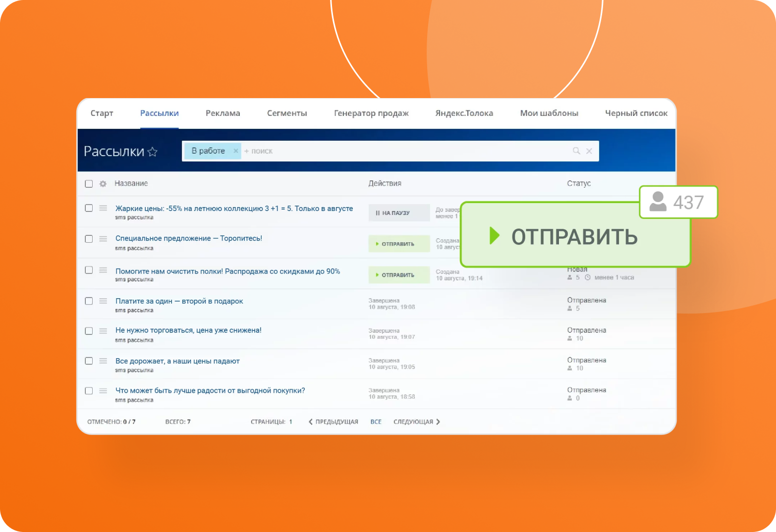Viewport: 776px width, 532px height.
Task: Click the Название column header
Action: [x=131, y=184]
